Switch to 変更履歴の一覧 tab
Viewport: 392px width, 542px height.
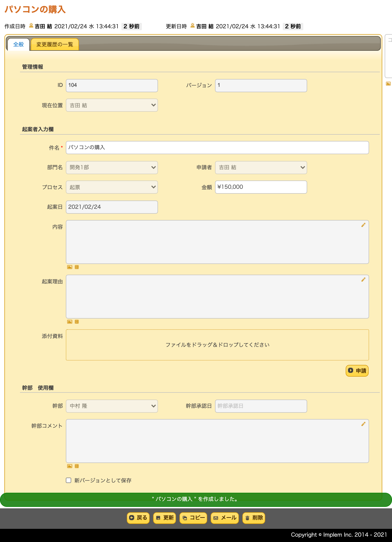[55, 44]
